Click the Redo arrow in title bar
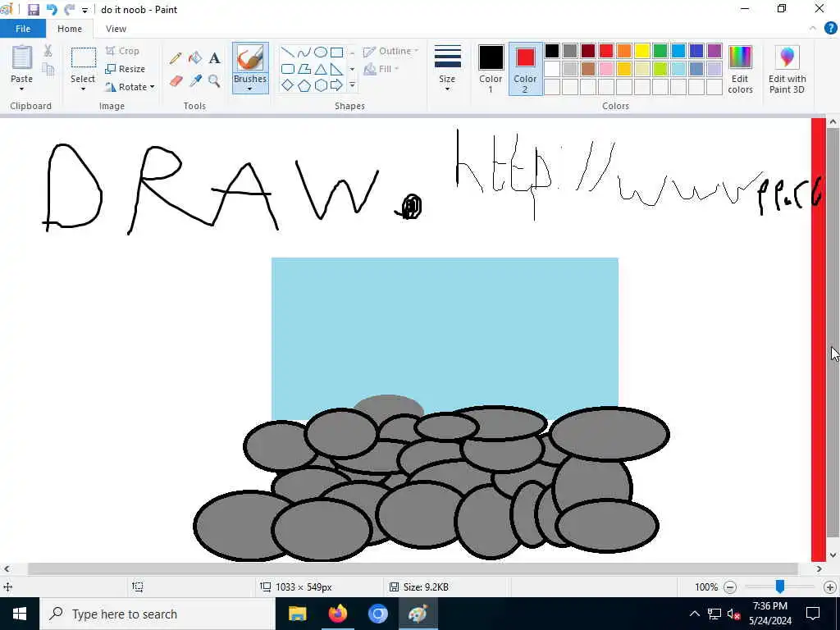Image resolution: width=840 pixels, height=630 pixels. [x=69, y=10]
